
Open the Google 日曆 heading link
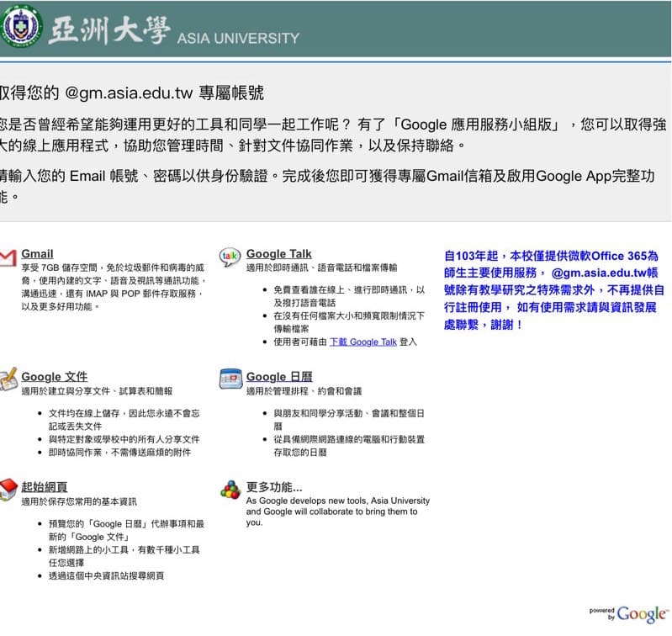pos(279,377)
